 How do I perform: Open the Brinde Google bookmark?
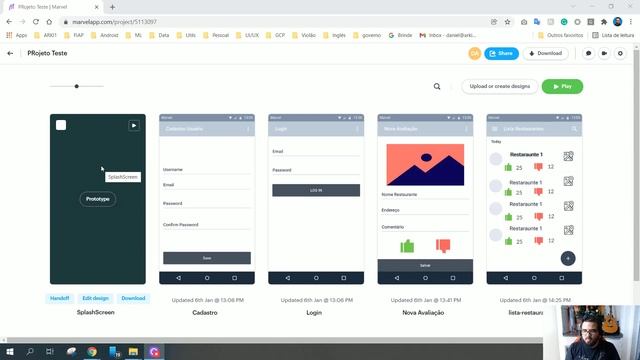coord(400,36)
